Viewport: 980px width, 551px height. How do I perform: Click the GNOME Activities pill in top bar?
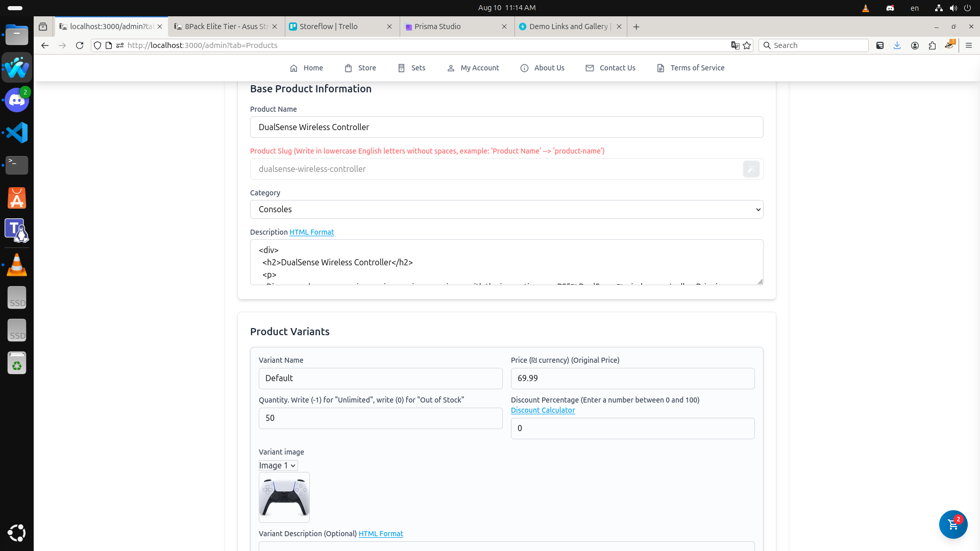click(15, 8)
